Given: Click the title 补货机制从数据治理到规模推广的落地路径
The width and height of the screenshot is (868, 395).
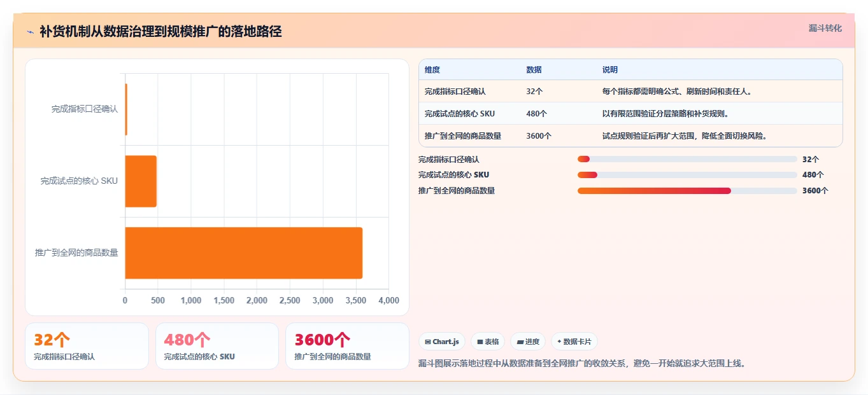Looking at the screenshot, I should tap(160, 32).
